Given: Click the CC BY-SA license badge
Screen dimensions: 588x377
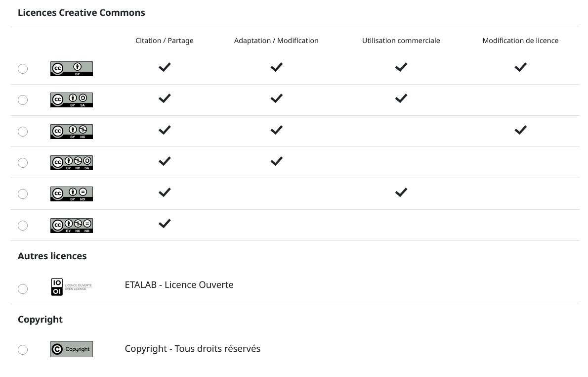Looking at the screenshot, I should click(x=72, y=100).
